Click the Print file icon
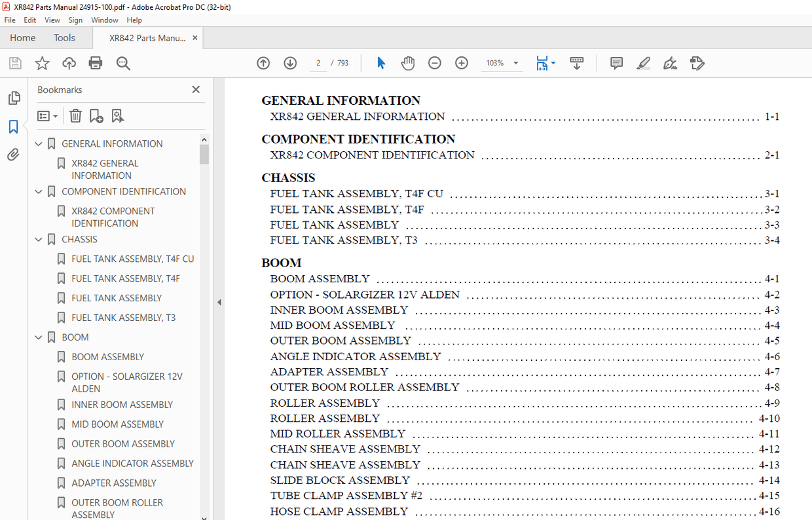Image resolution: width=812 pixels, height=520 pixels. [96, 63]
